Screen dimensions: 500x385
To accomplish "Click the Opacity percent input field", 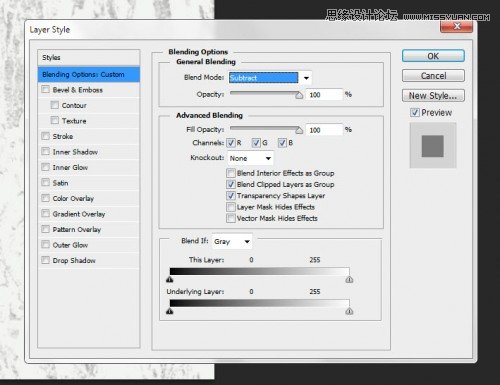I will tap(324, 95).
